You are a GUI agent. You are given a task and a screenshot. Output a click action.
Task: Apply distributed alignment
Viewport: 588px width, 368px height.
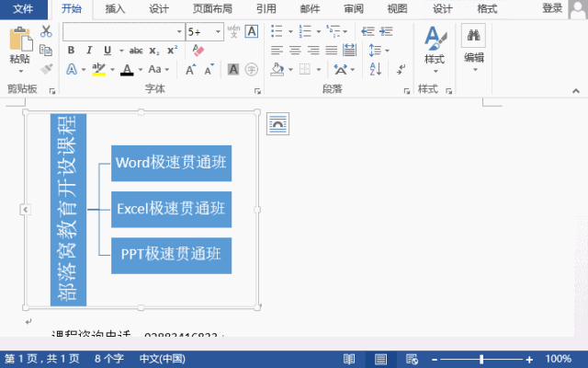(349, 50)
